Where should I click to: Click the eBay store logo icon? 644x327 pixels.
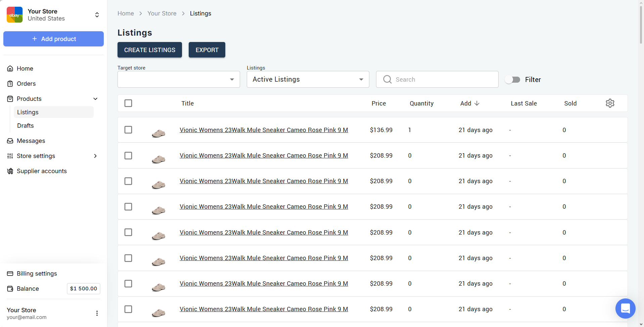pos(15,15)
